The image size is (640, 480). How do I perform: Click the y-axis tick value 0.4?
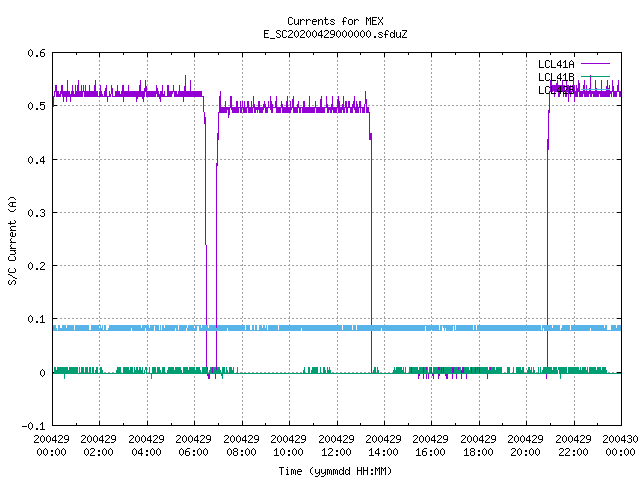tap(36, 160)
